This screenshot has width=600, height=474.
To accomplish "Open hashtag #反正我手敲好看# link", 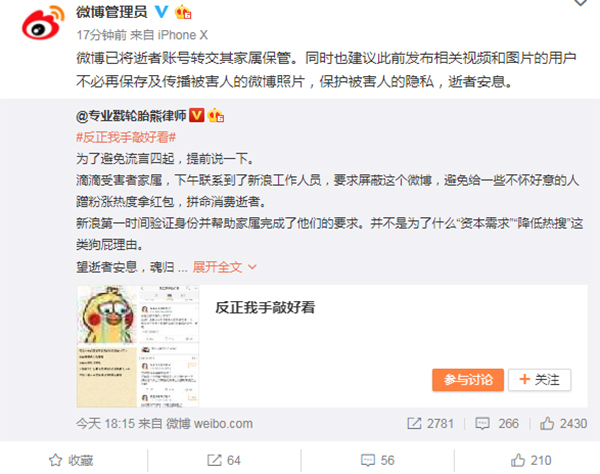I will click(126, 137).
